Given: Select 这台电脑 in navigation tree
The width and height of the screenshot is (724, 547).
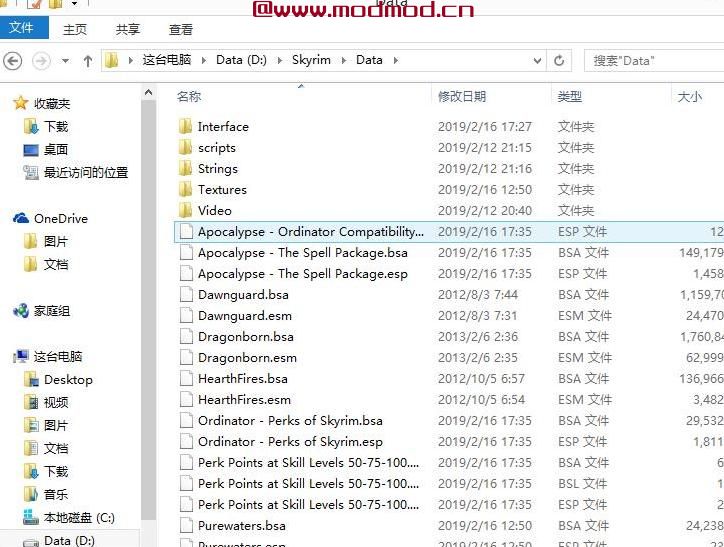Looking at the screenshot, I should [x=58, y=356].
